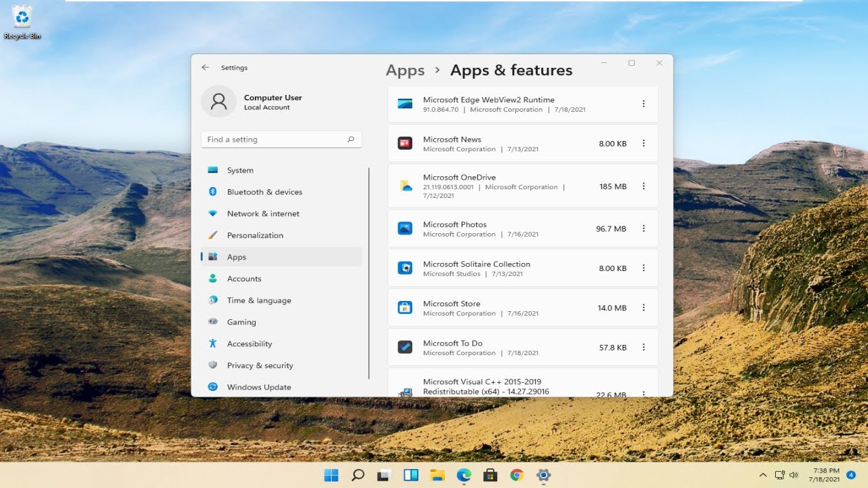Image resolution: width=868 pixels, height=488 pixels.
Task: Open Task View on the taskbar
Action: (x=384, y=475)
